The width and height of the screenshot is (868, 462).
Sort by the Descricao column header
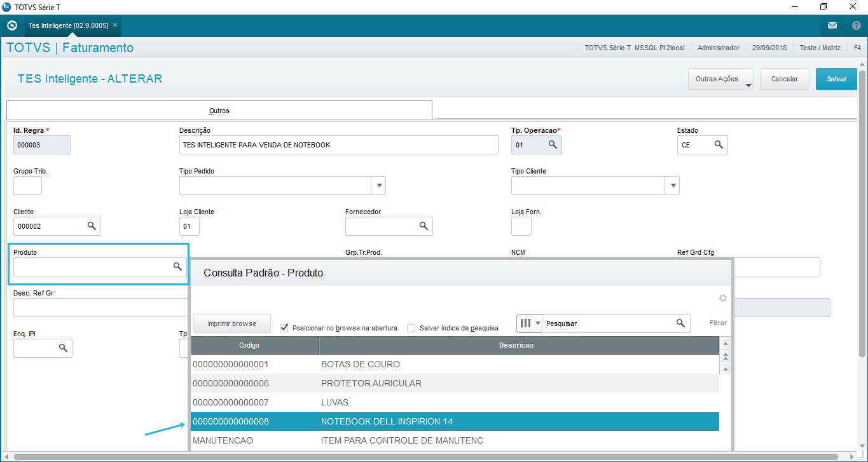pyautogui.click(x=519, y=345)
